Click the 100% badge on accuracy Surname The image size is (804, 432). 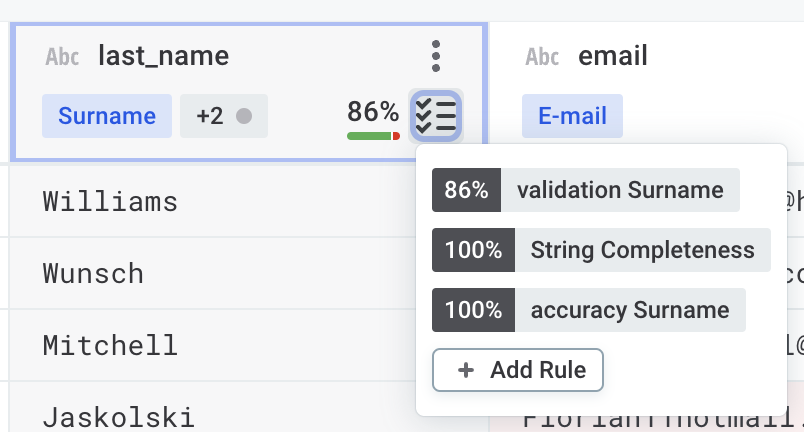tap(473, 310)
